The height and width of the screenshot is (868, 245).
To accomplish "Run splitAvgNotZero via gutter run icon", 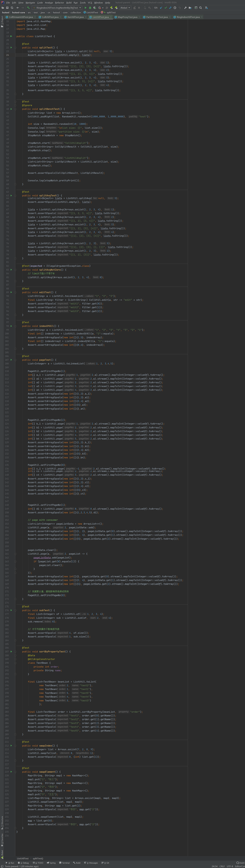I will coord(11,270).
